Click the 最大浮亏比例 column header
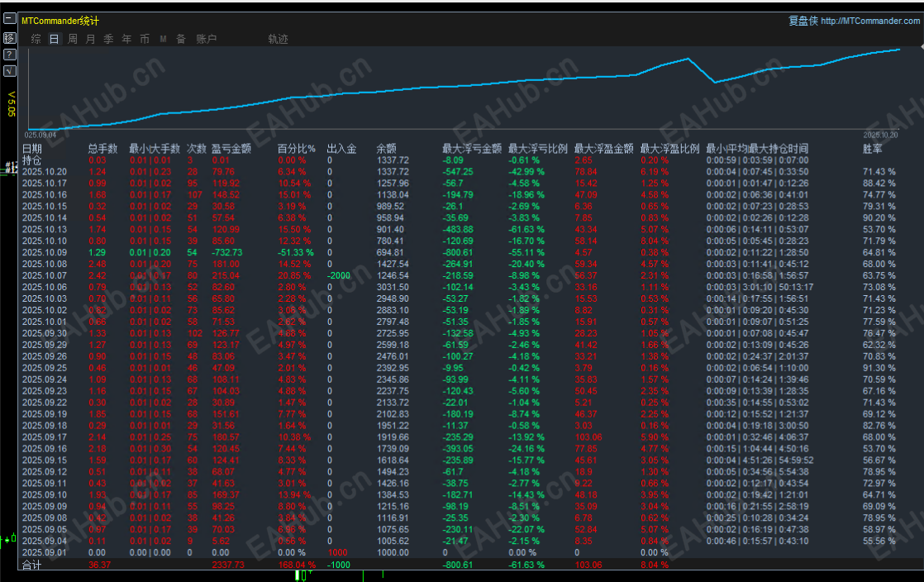The width and height of the screenshot is (924, 582). tap(538, 149)
